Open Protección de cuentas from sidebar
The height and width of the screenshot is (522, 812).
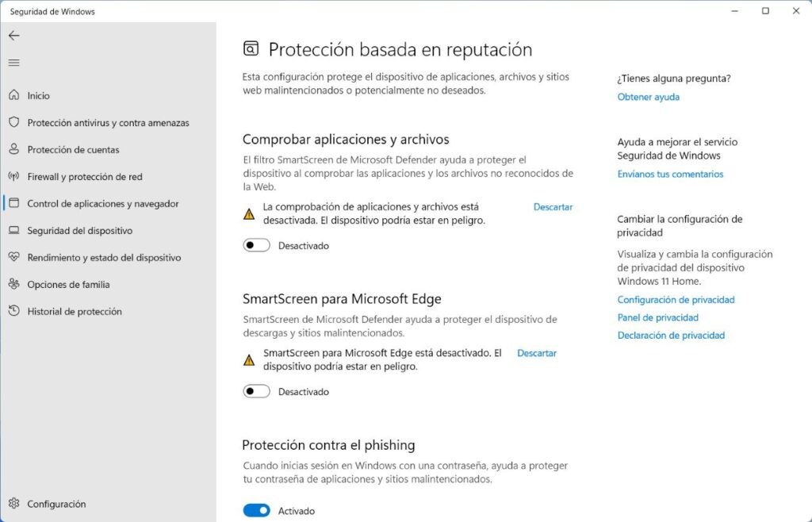coord(14,149)
